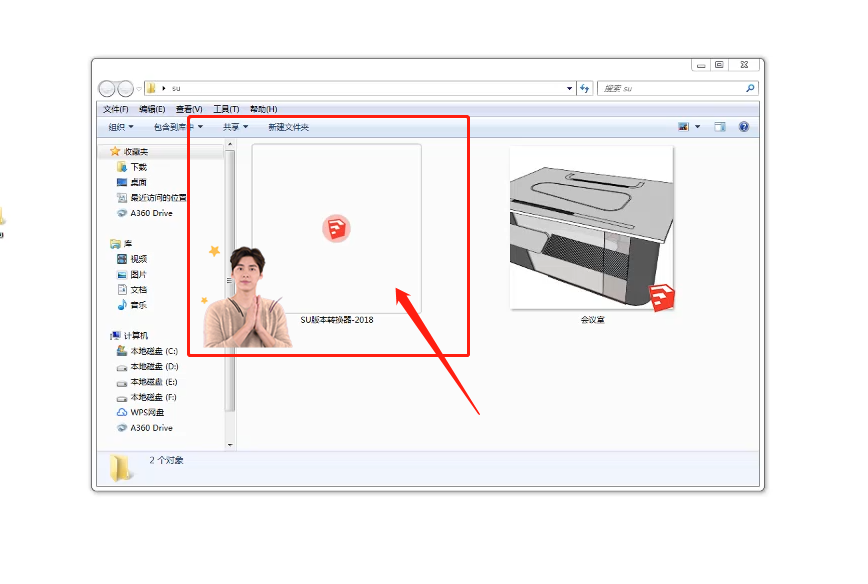Screen dimensions: 868x584
Task: Click the folder icon in the address bar
Action: click(x=151, y=88)
